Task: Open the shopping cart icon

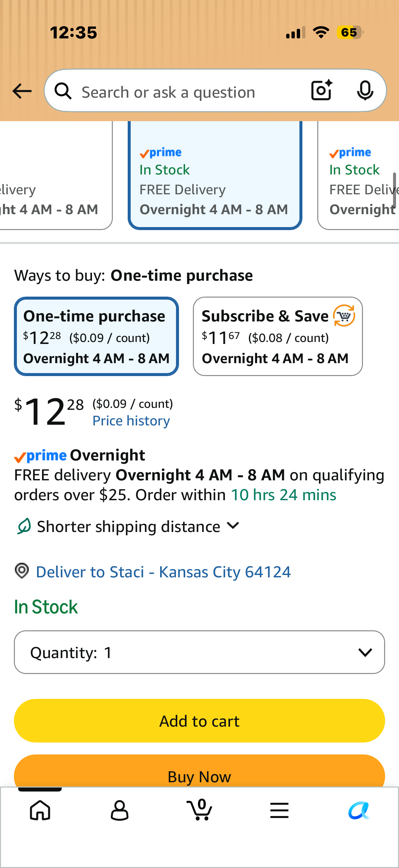Action: click(199, 809)
